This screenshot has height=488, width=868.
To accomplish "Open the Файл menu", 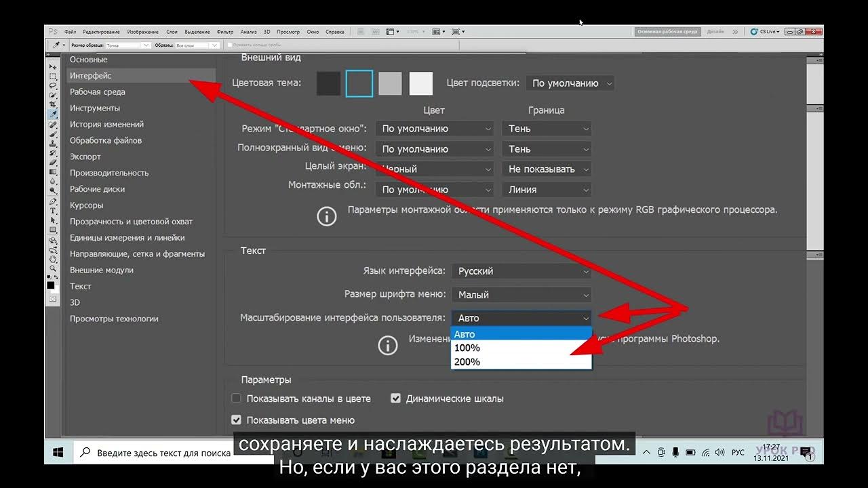I will (70, 32).
